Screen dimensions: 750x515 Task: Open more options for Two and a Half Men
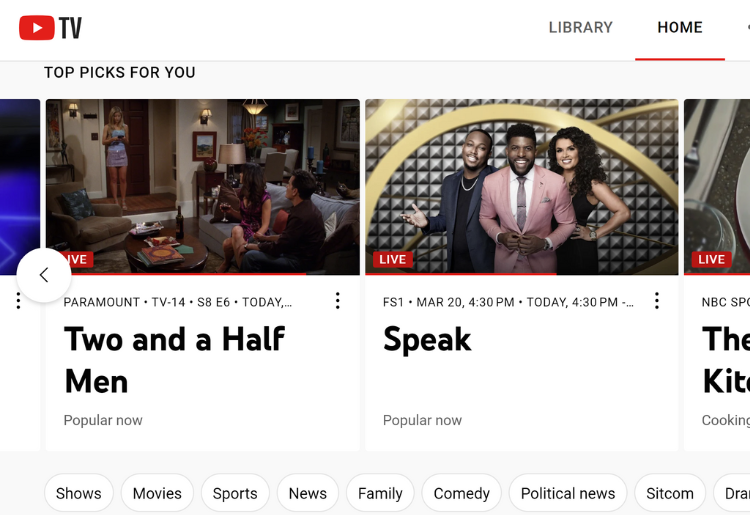click(x=338, y=301)
